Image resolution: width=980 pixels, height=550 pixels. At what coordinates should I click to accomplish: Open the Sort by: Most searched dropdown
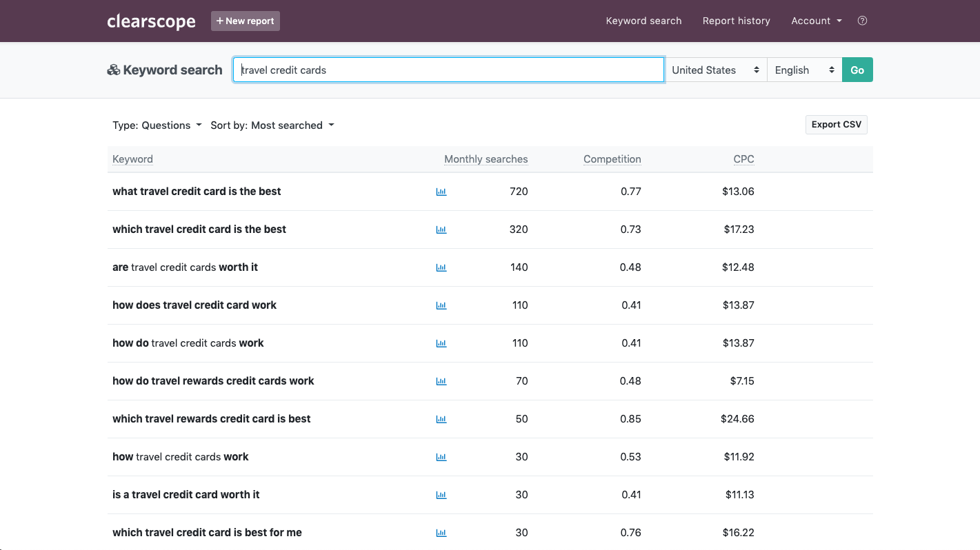272,125
